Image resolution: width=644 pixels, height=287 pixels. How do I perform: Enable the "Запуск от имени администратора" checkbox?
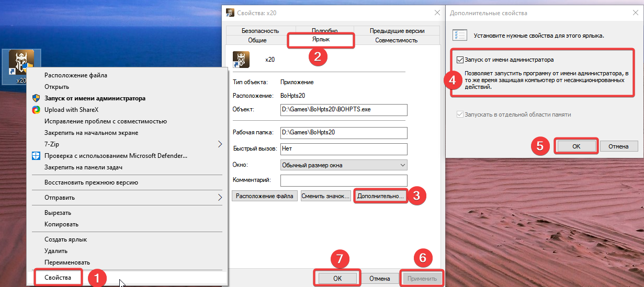coord(460,60)
